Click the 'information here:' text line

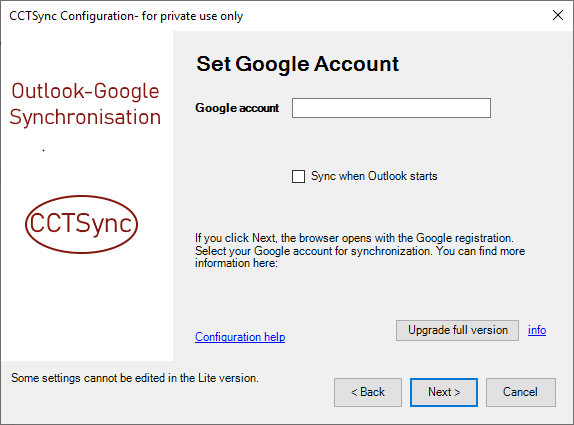pos(236,263)
